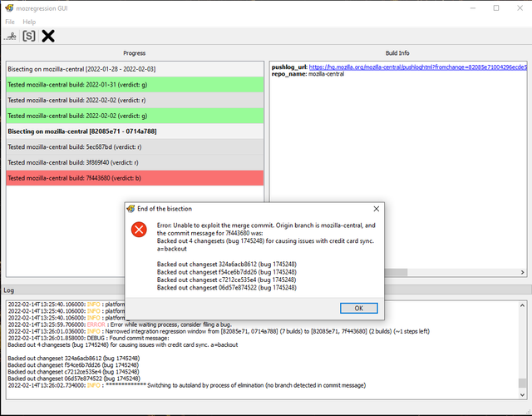Click the Build Info horizontal scrollbar thumb

pyautogui.click(x=396, y=272)
